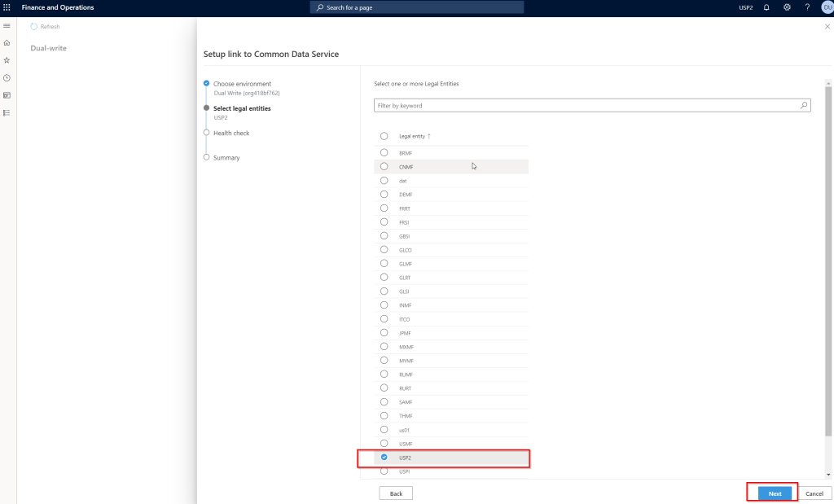
Task: Select the DEMF legal entity radio button
Action: click(384, 195)
